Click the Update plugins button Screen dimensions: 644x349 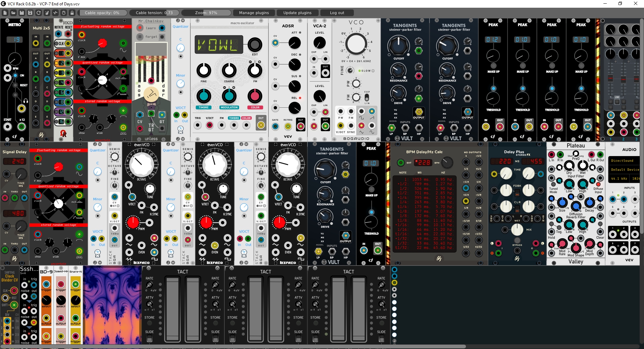[x=298, y=13]
